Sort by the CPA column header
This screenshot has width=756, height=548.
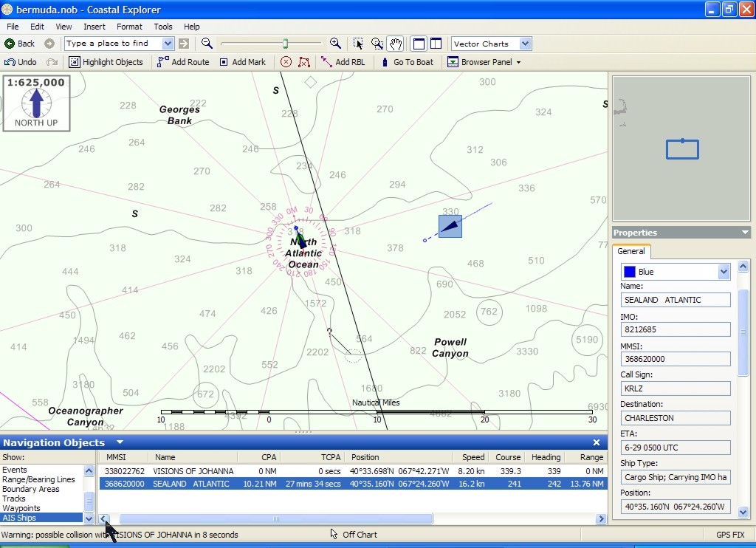(x=259, y=457)
